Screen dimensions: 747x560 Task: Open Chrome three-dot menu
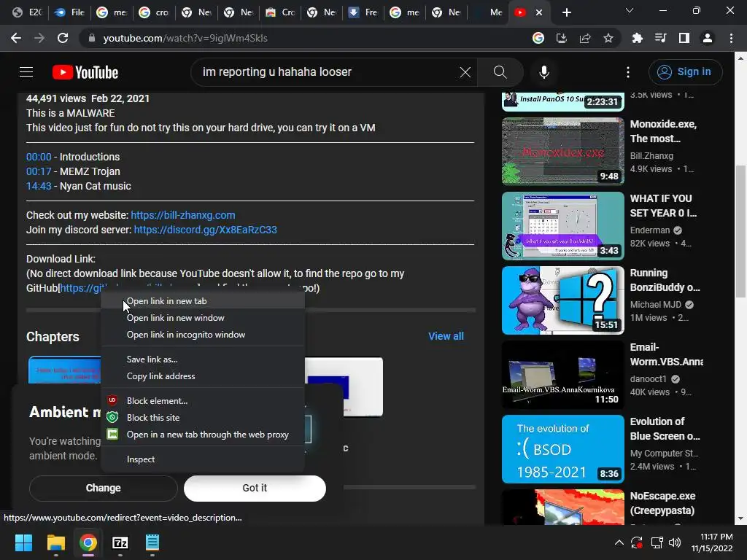coord(731,38)
